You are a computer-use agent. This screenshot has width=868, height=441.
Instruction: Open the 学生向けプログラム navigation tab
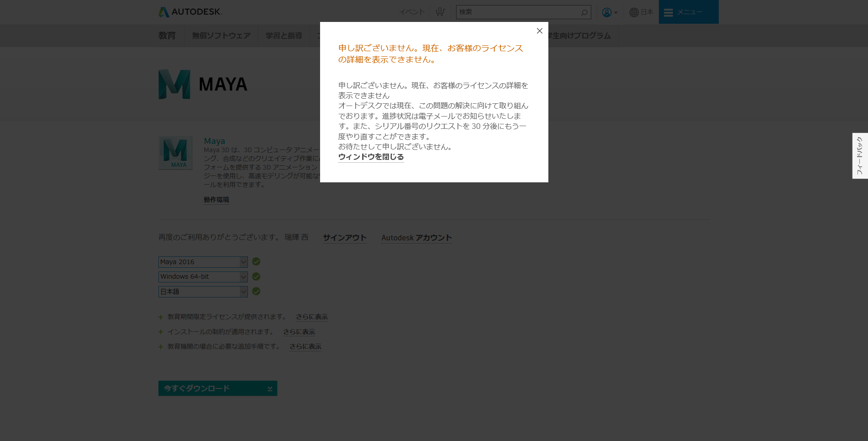click(579, 36)
